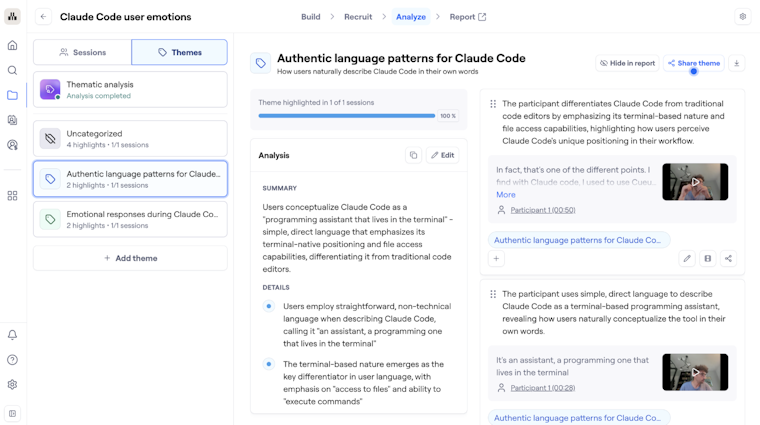Open the Report step link
This screenshot has height=425, width=760.
pyautogui.click(x=468, y=16)
